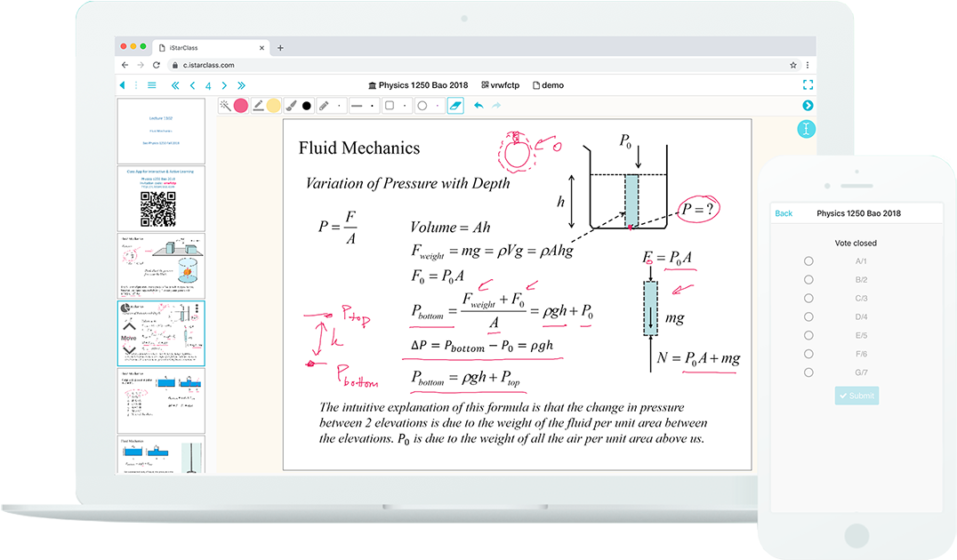The image size is (957, 560).
Task: Select the pencil tool
Action: [x=324, y=106]
